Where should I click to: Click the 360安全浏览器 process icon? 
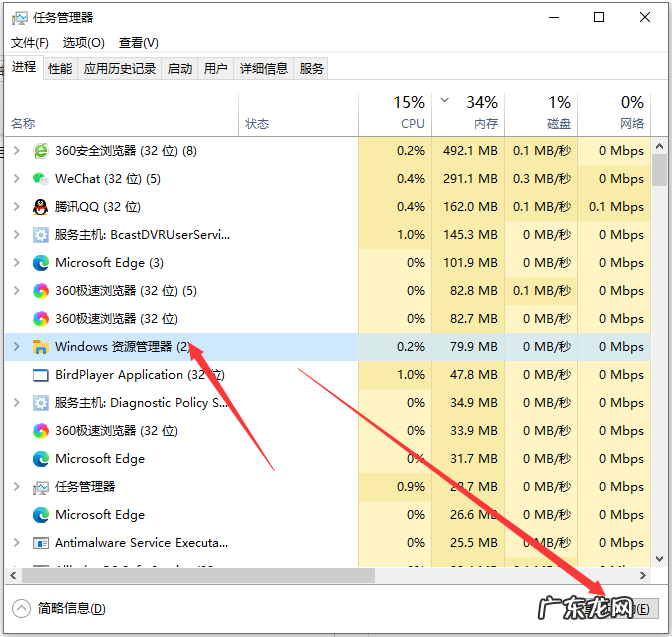click(41, 151)
